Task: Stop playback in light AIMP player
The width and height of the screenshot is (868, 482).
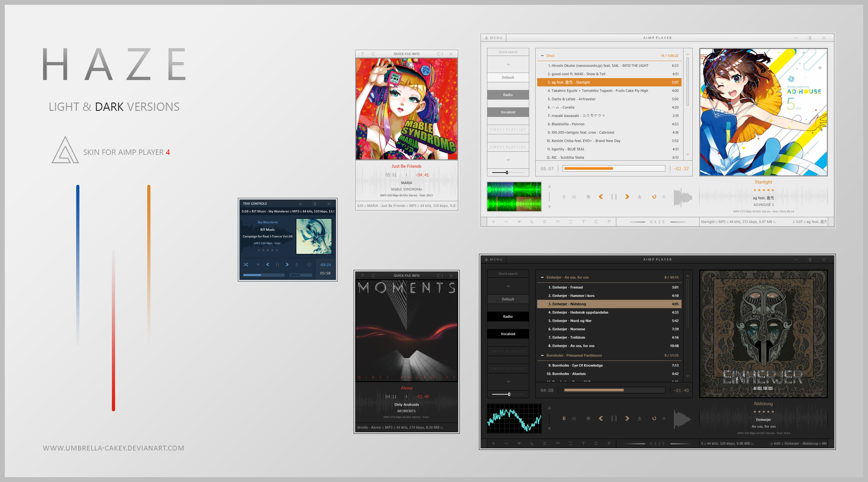Action: [x=588, y=197]
